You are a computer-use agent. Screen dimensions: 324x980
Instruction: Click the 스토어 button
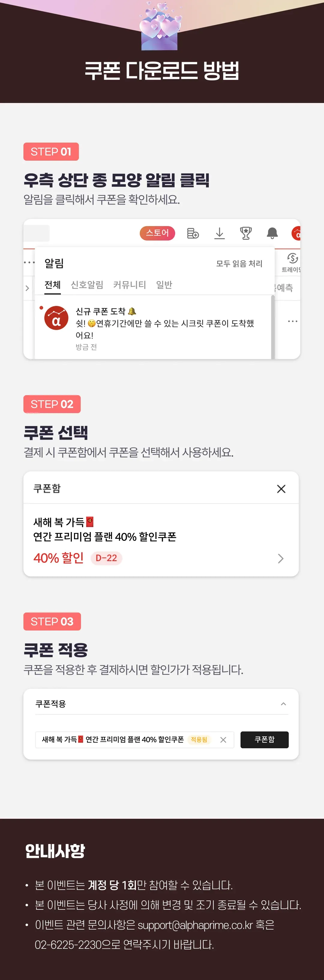point(157,233)
